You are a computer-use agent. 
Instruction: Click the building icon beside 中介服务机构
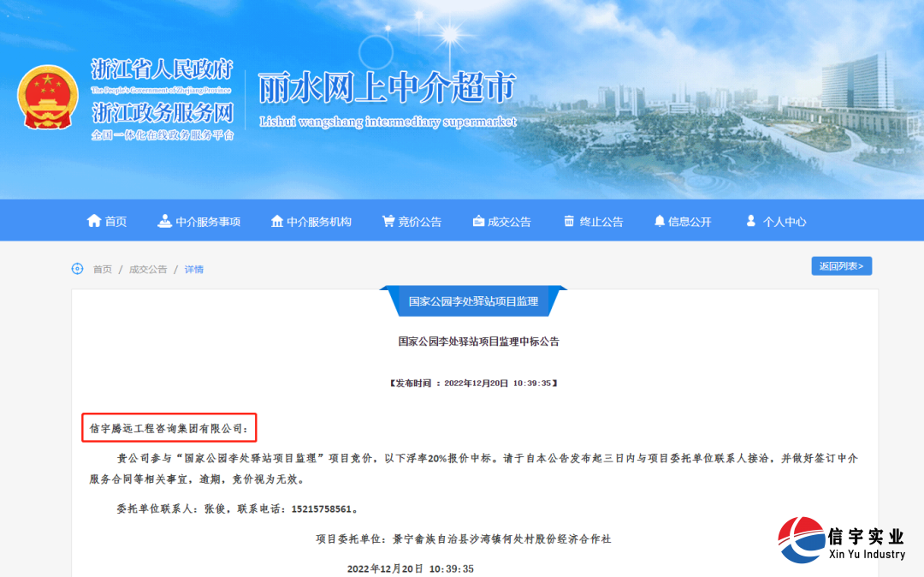(x=276, y=220)
